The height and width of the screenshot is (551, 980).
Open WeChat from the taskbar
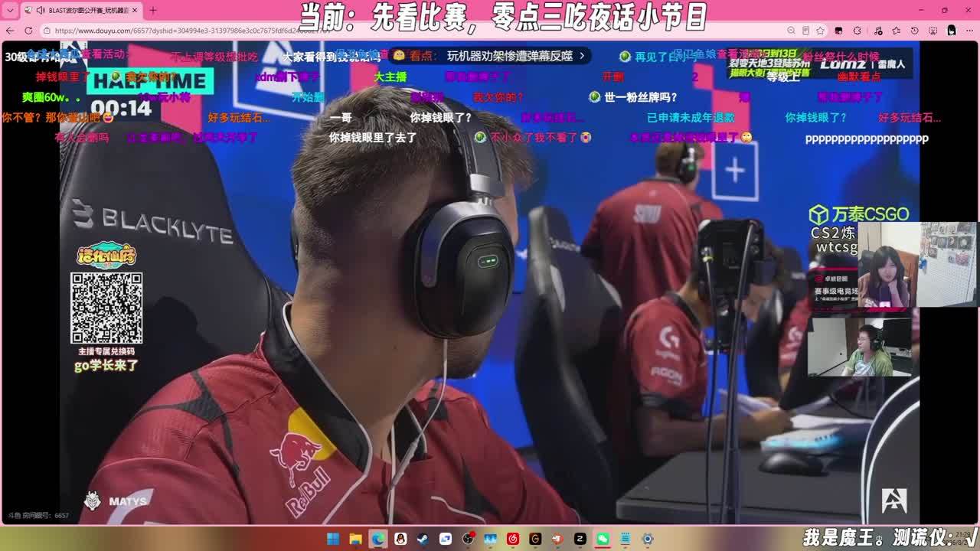[603, 539]
